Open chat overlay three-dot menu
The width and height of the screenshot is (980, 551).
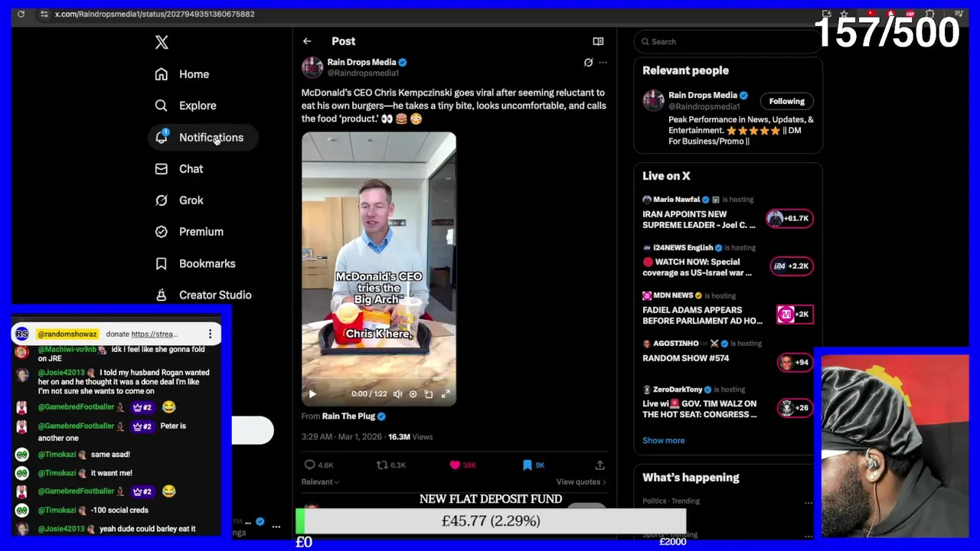coord(210,334)
